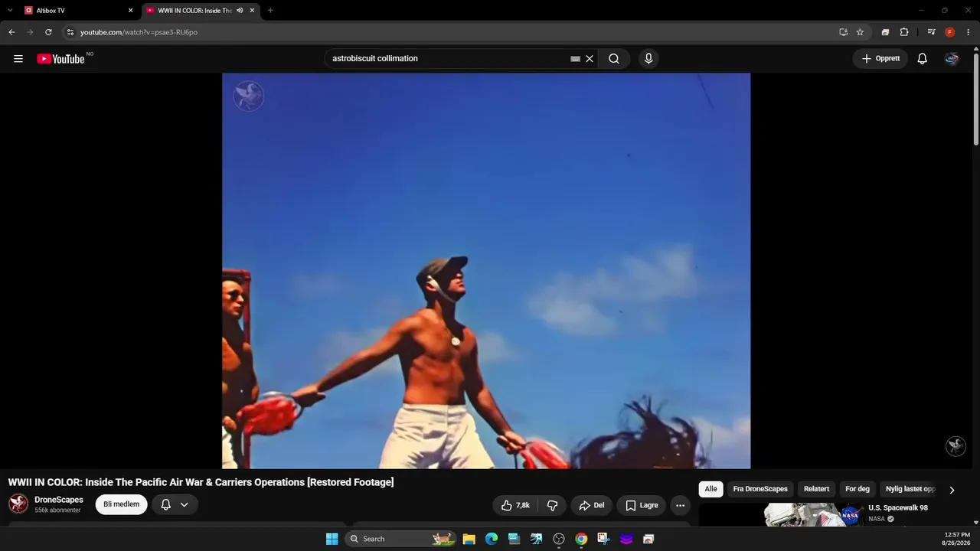Select the Fra DroneScapes chip

pos(760,489)
